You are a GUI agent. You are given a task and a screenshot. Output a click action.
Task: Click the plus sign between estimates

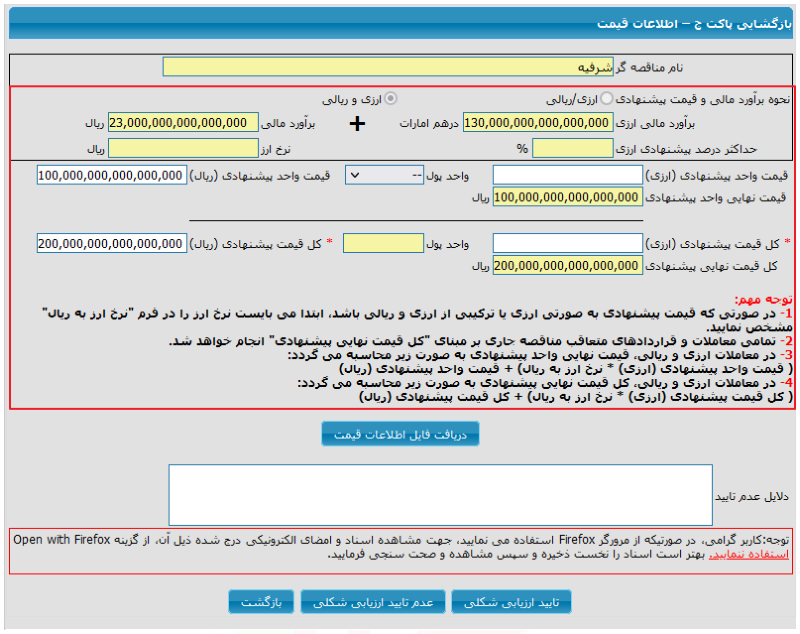coord(357,123)
